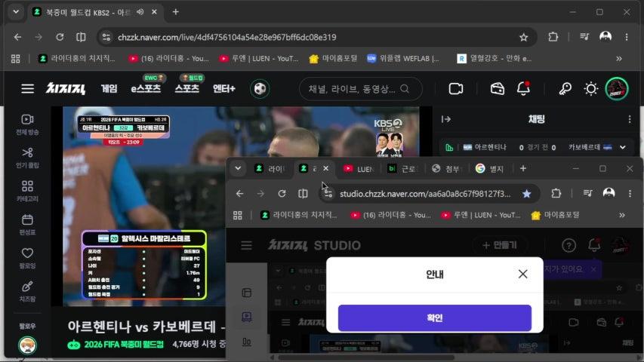Collapse the chat panel with arrow icon
Viewport: 644px width, 362px height.
(x=446, y=119)
